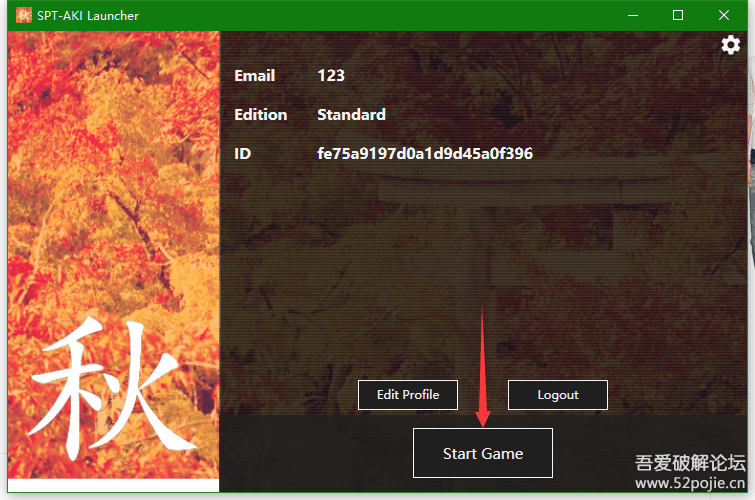Maximize the SPT-AKI Launcher window
The height and width of the screenshot is (500, 755).
(678, 15)
